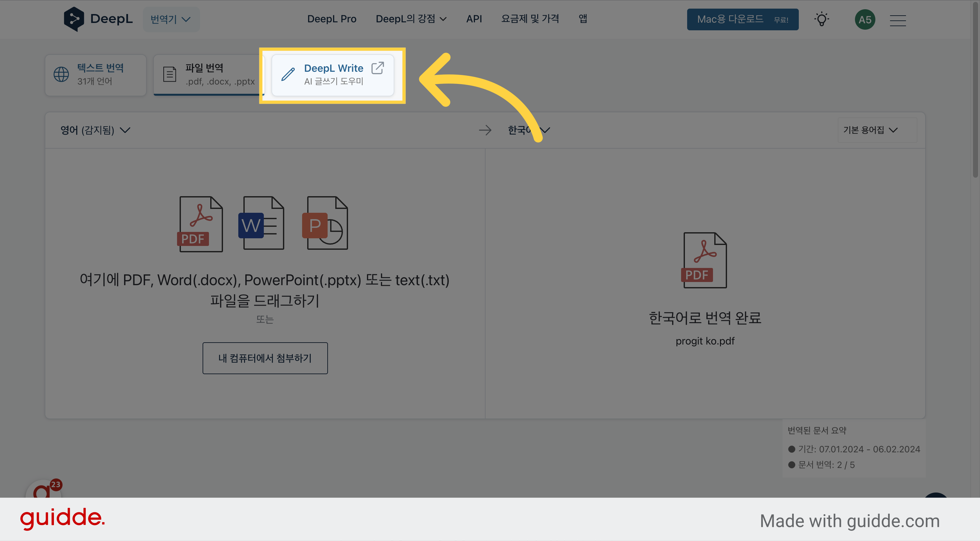Open the 영어 (감지됨) source language dropdown
This screenshot has height=541, width=980.
(95, 130)
